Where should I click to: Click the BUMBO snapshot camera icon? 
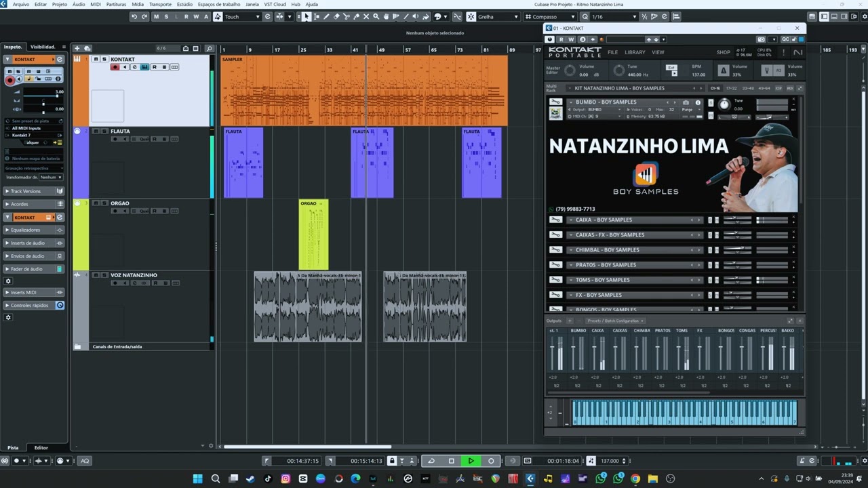pos(686,102)
